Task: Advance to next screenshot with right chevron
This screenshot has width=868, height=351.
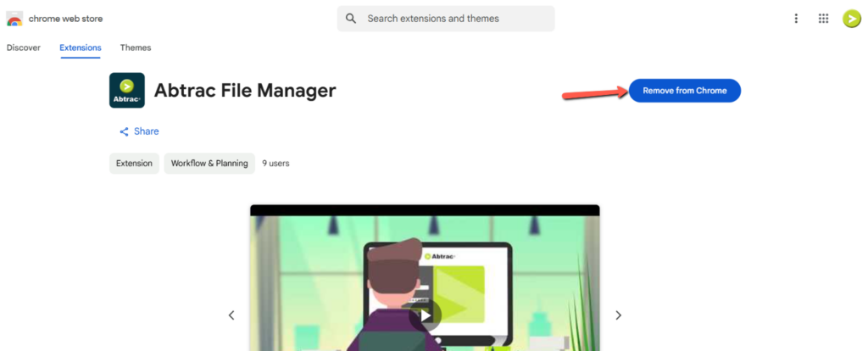Action: pyautogui.click(x=618, y=315)
